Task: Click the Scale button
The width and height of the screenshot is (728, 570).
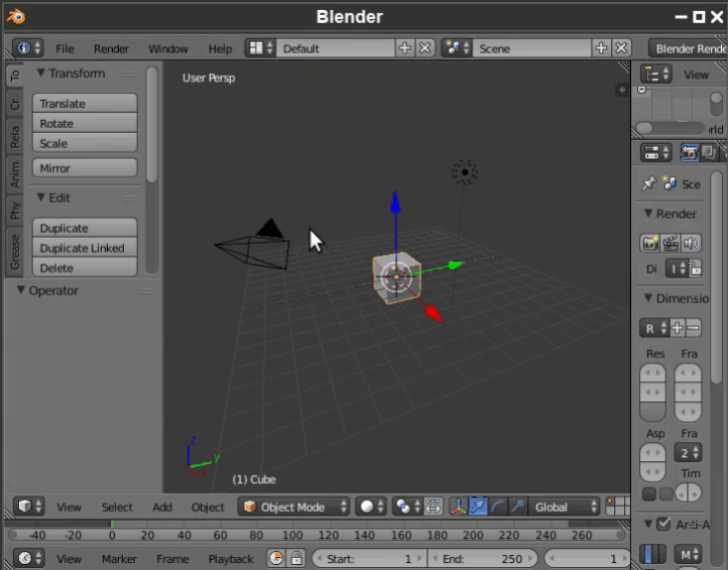Action: coord(85,143)
